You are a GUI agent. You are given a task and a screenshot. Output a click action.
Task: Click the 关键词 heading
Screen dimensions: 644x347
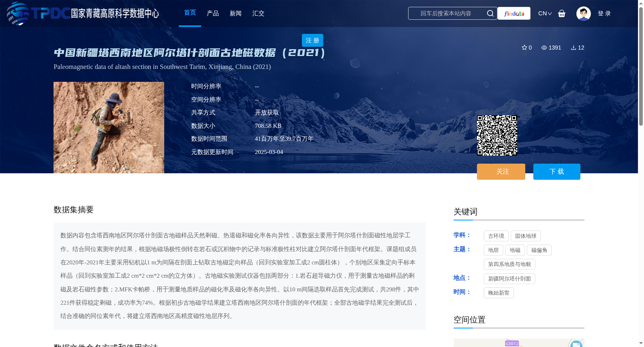coord(465,212)
